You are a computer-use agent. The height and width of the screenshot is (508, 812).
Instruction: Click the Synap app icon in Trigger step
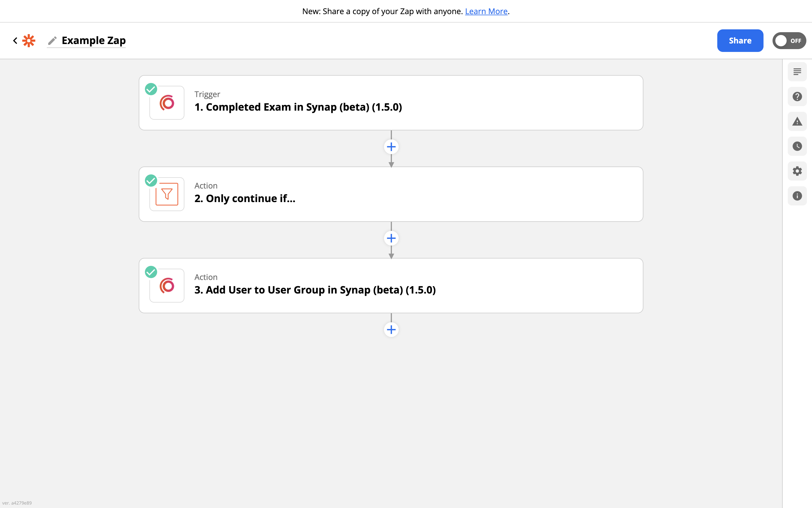coord(167,103)
